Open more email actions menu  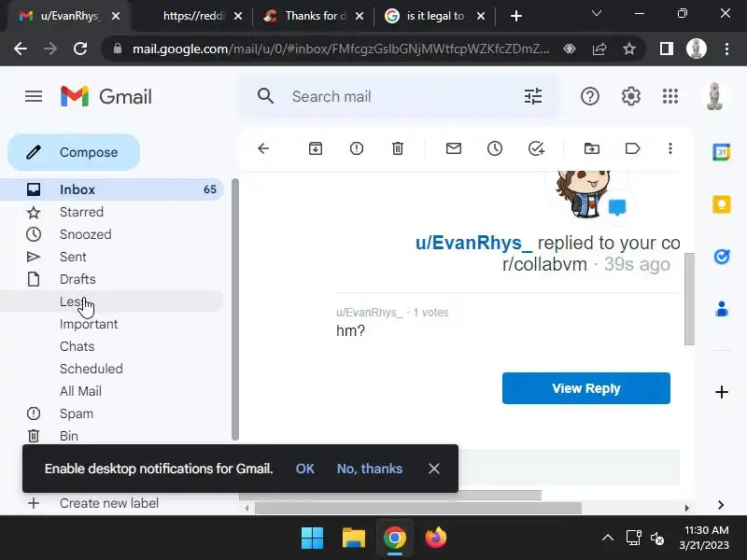[x=670, y=148]
